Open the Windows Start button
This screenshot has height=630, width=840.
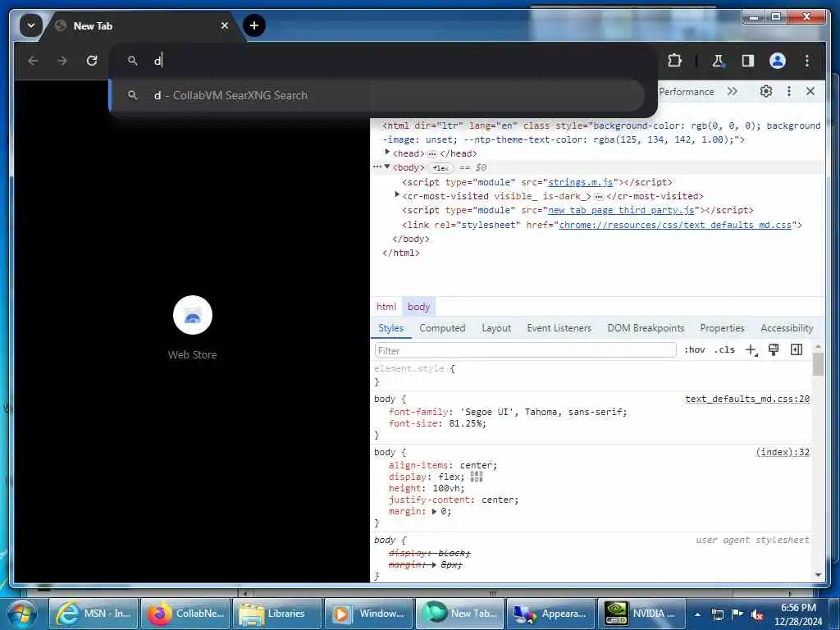pos(22,614)
